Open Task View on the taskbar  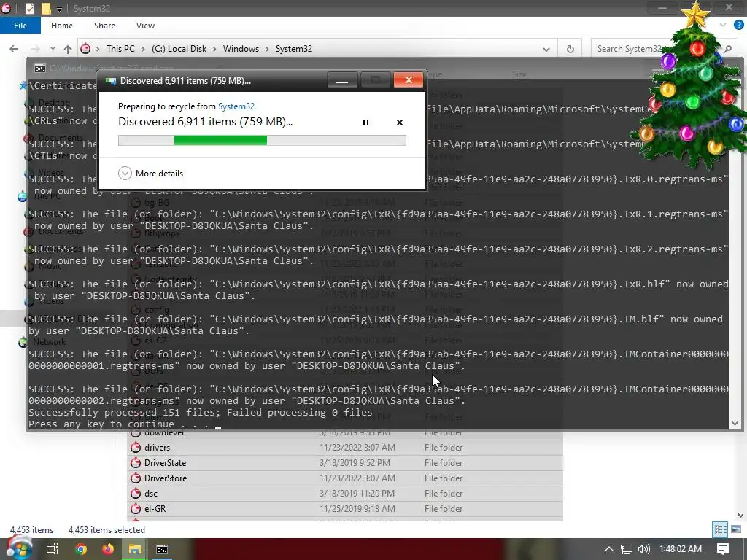coord(52,549)
